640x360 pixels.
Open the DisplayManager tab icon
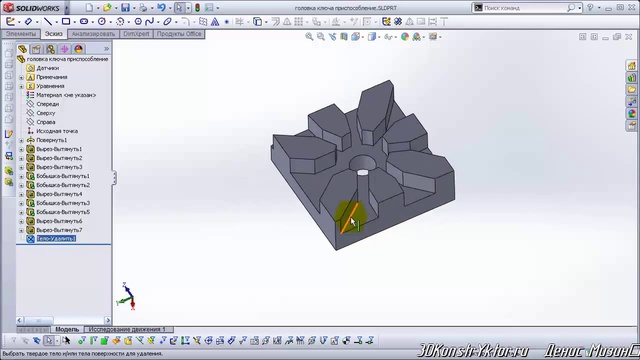click(78, 49)
